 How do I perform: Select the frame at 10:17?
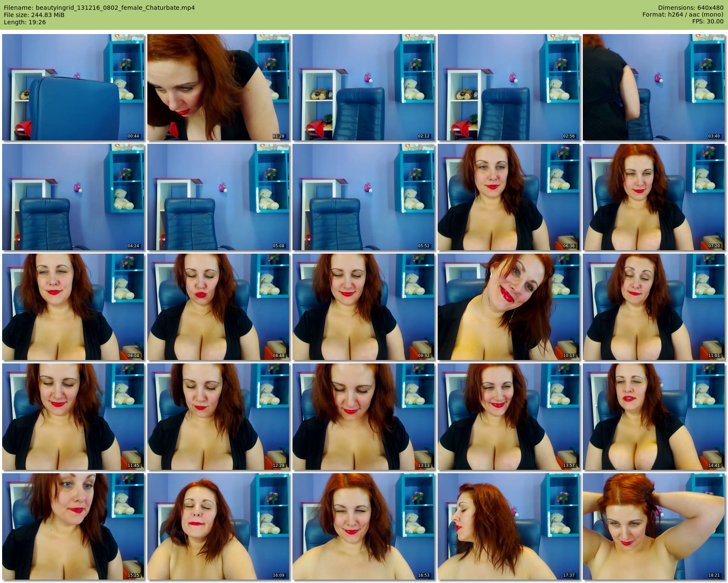pyautogui.click(x=509, y=307)
